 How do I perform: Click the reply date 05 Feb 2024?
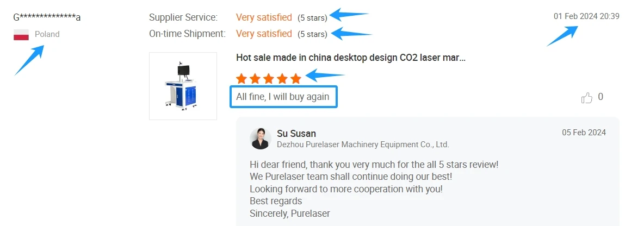(584, 133)
